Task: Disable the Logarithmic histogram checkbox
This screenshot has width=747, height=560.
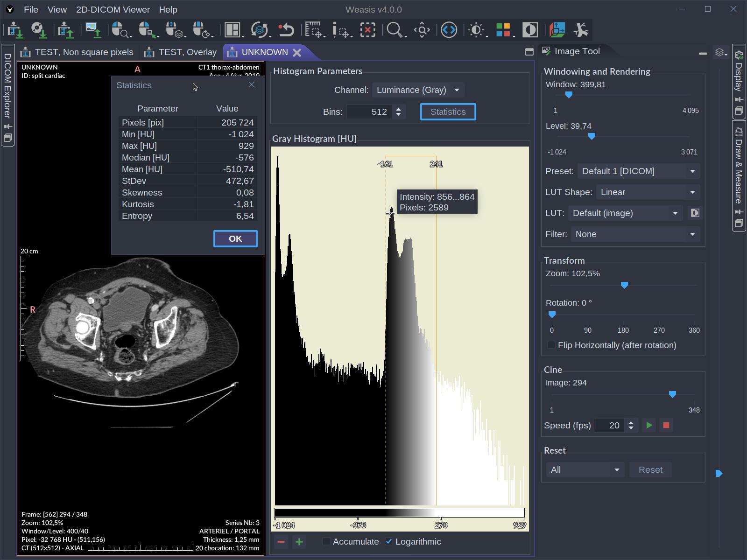Action: (x=389, y=542)
